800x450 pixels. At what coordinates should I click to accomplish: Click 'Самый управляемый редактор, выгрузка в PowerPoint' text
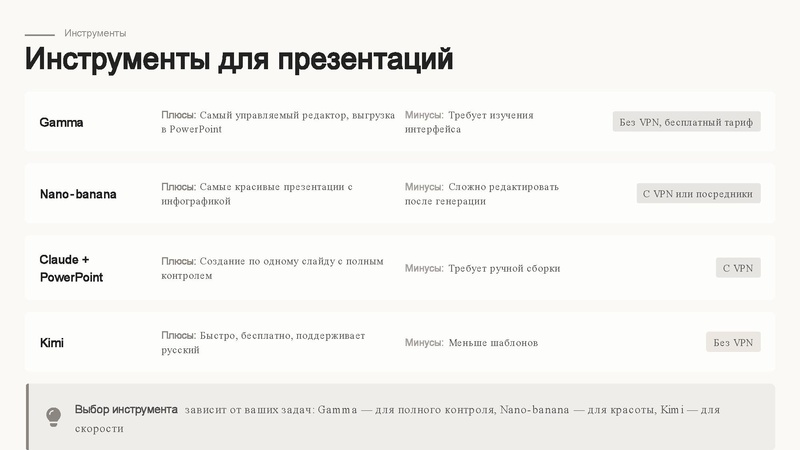[x=279, y=122]
